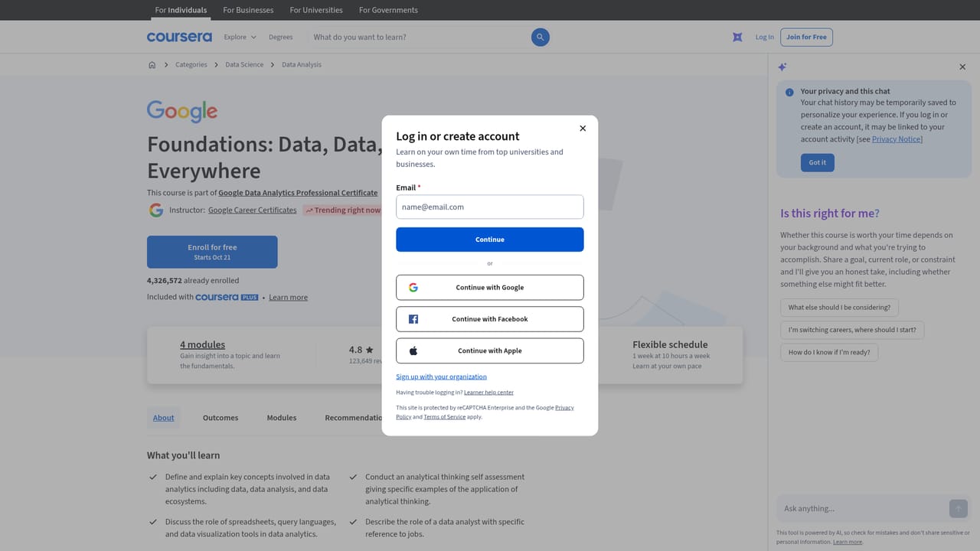Switch to For Individuals tab
Image resolution: width=980 pixels, height=551 pixels.
[x=181, y=10]
